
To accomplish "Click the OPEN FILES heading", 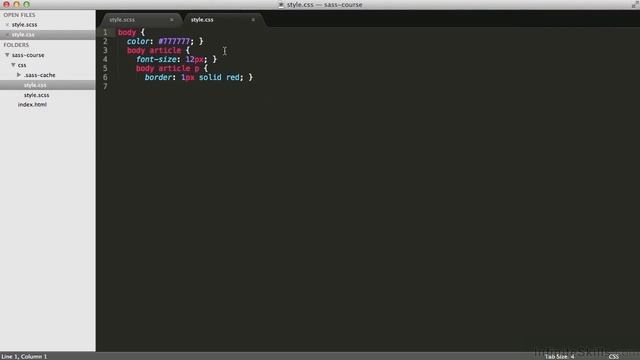I will (x=19, y=15).
